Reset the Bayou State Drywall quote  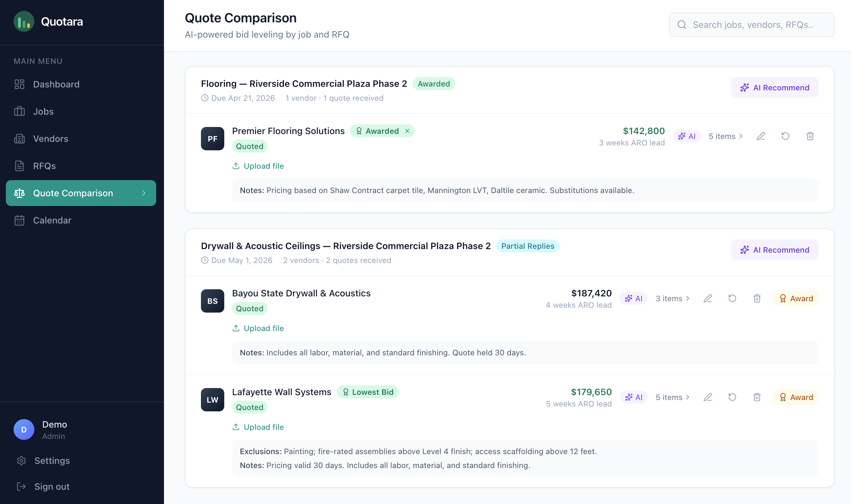[732, 299]
